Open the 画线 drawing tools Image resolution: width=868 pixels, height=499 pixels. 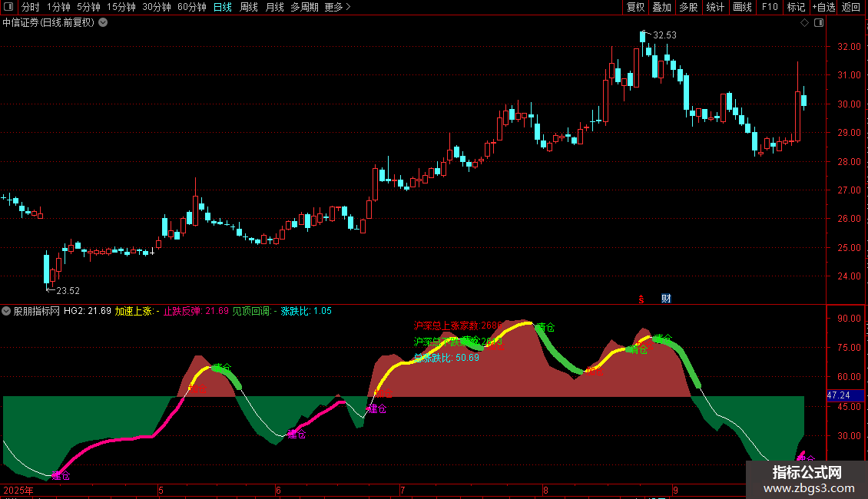(x=742, y=7)
